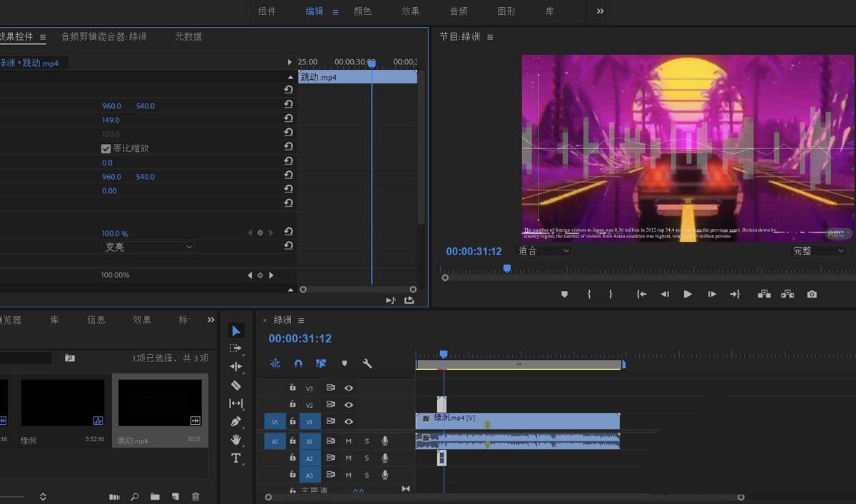Click the find magnifier in project panel
This screenshot has height=504, width=856.
(x=134, y=496)
